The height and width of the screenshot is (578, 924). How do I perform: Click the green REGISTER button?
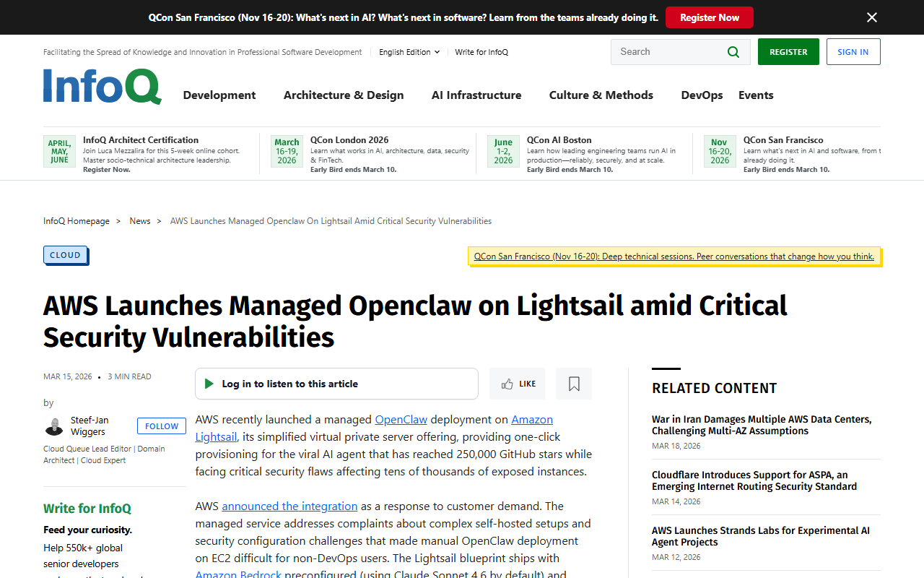tap(788, 51)
